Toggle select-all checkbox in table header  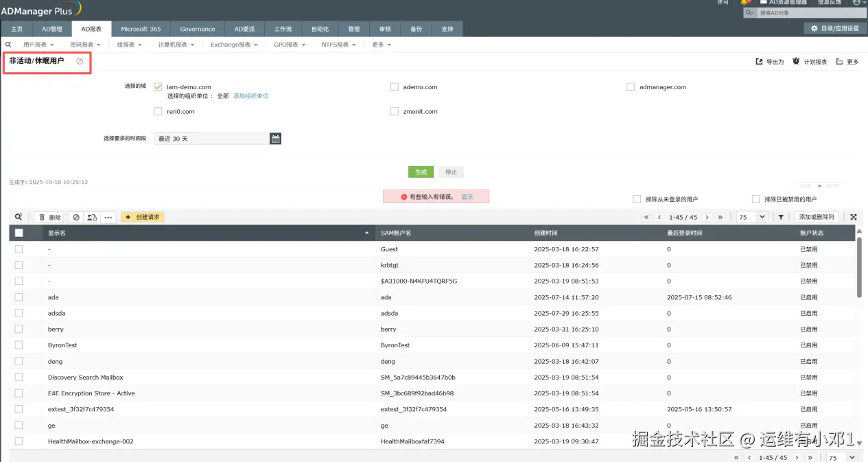tap(19, 233)
